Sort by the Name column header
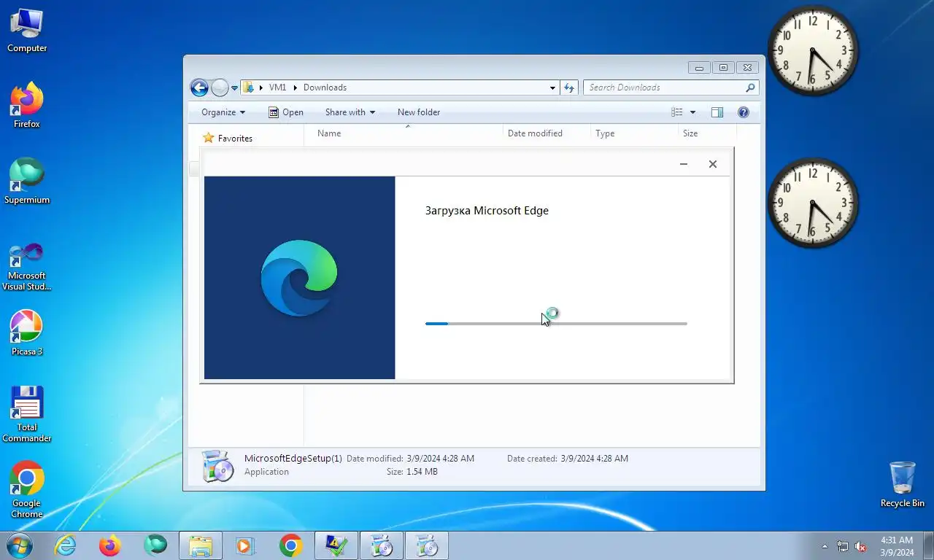934x560 pixels. pos(405,133)
